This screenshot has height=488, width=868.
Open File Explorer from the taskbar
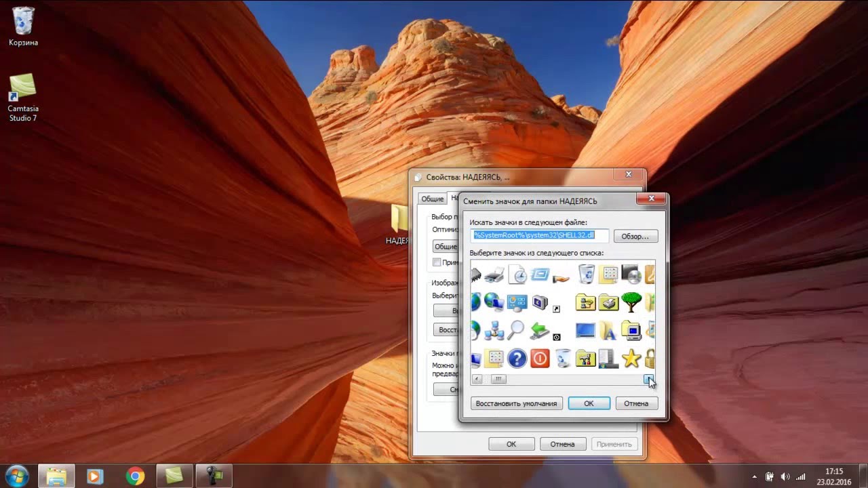pyautogui.click(x=56, y=476)
